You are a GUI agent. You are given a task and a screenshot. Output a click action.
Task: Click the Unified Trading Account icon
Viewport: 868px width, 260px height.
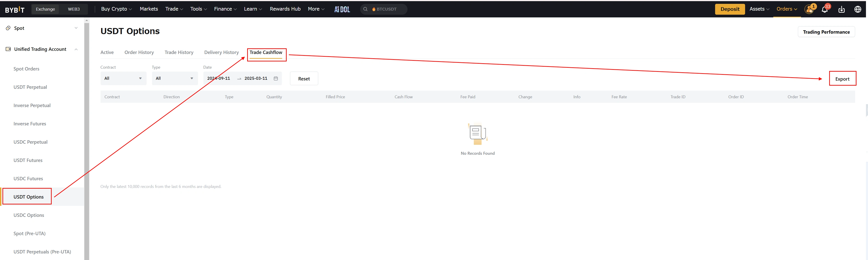(8, 49)
